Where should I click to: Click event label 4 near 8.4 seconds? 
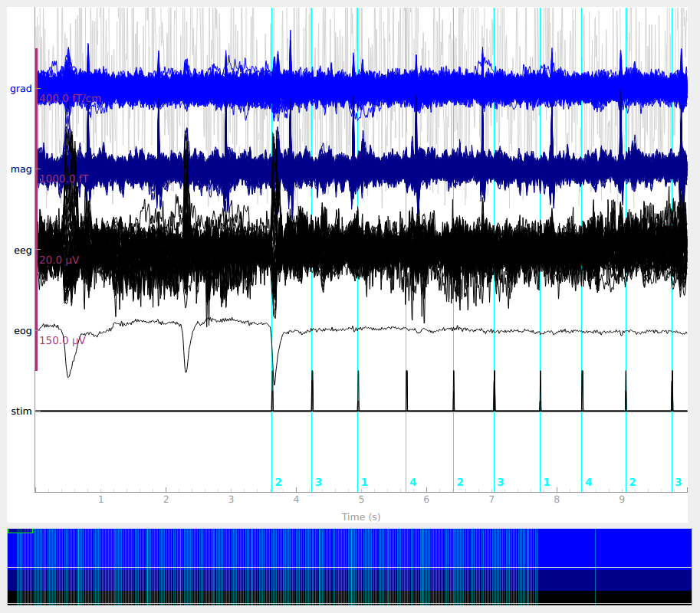point(589,482)
